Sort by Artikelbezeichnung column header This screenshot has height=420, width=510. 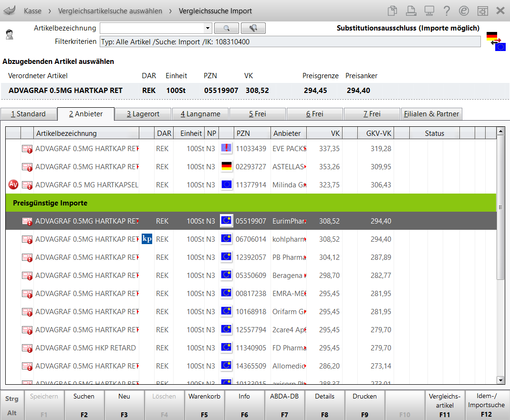click(86, 133)
